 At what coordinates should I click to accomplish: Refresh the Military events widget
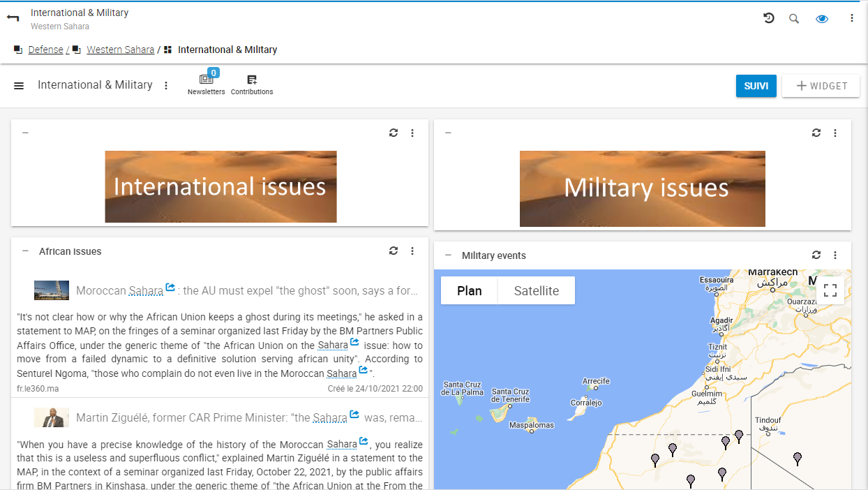(x=816, y=255)
